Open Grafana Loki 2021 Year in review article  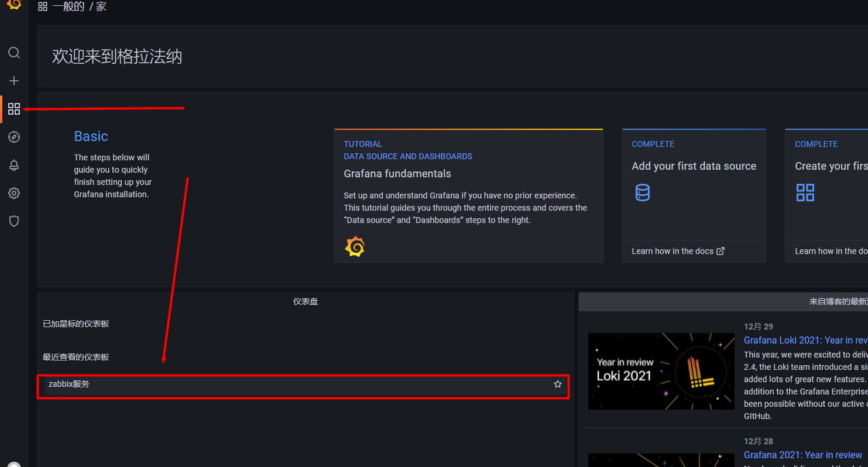pos(805,340)
